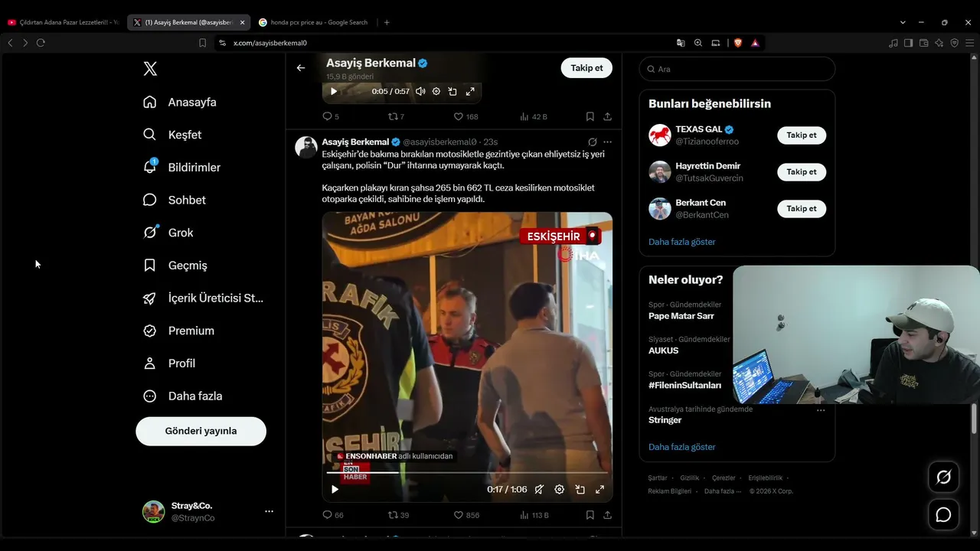
Task: Open Anasayfa home page
Action: (180, 102)
